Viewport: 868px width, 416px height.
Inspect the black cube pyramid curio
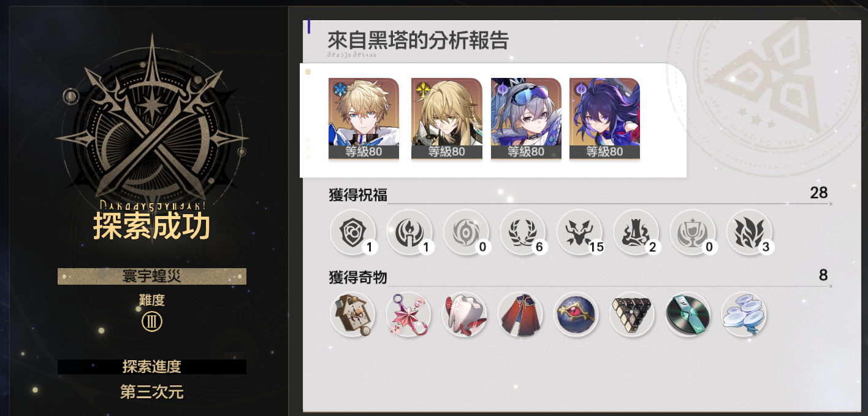point(633,314)
